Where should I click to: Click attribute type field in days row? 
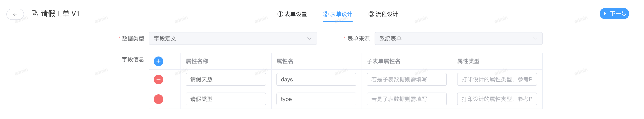(x=497, y=80)
